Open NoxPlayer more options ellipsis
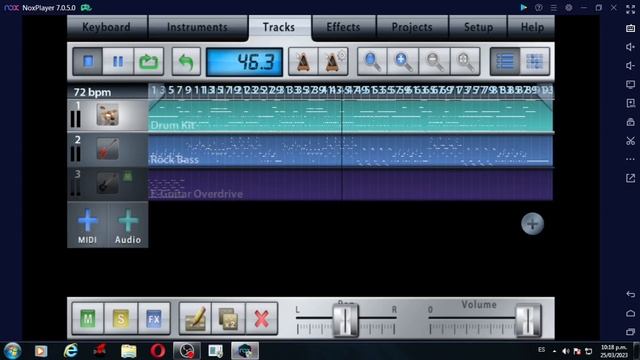The height and width of the screenshot is (360, 640). pyautogui.click(x=631, y=159)
